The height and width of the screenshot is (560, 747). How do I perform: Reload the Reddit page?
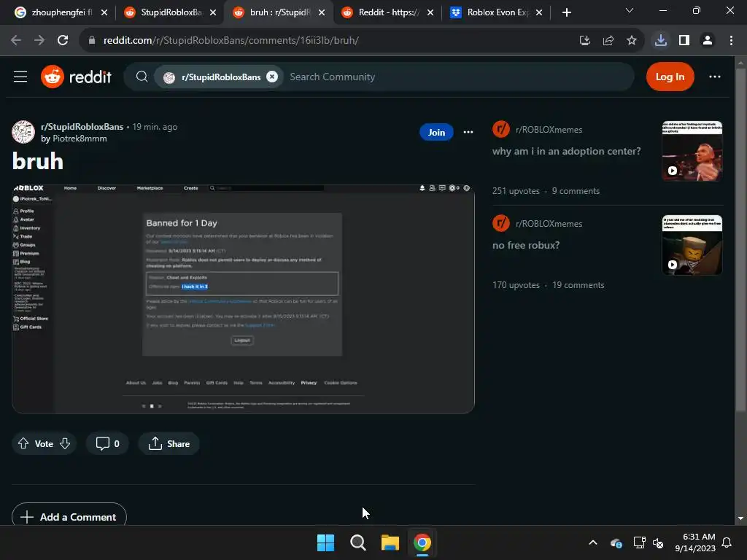coord(63,41)
